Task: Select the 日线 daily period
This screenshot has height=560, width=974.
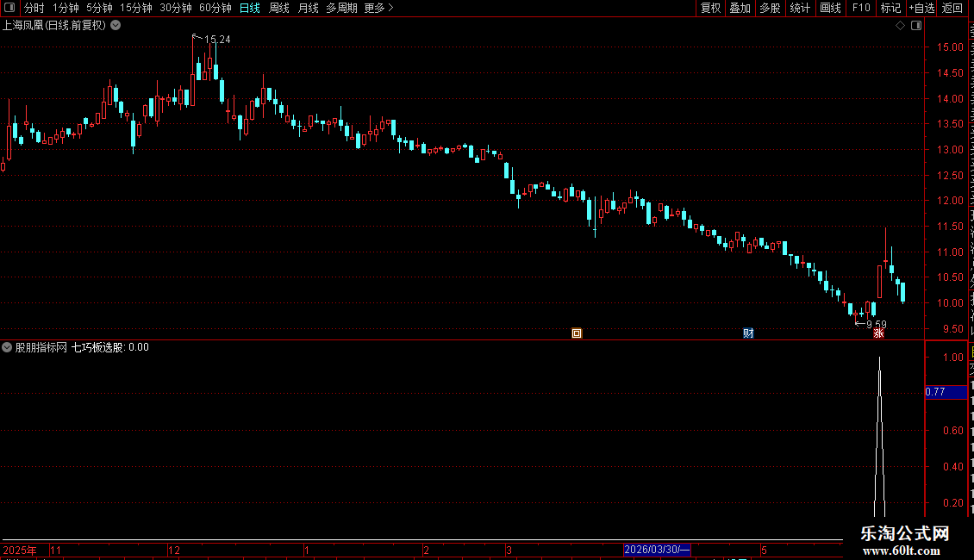Action: click(x=250, y=8)
